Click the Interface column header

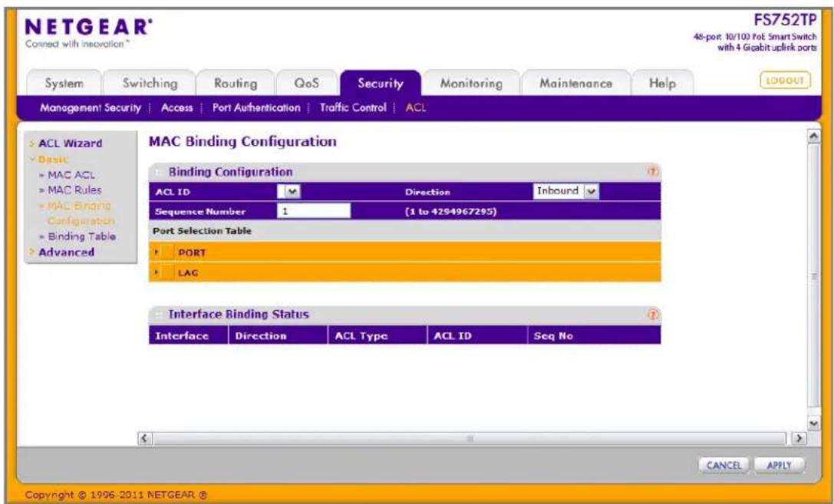(188, 336)
